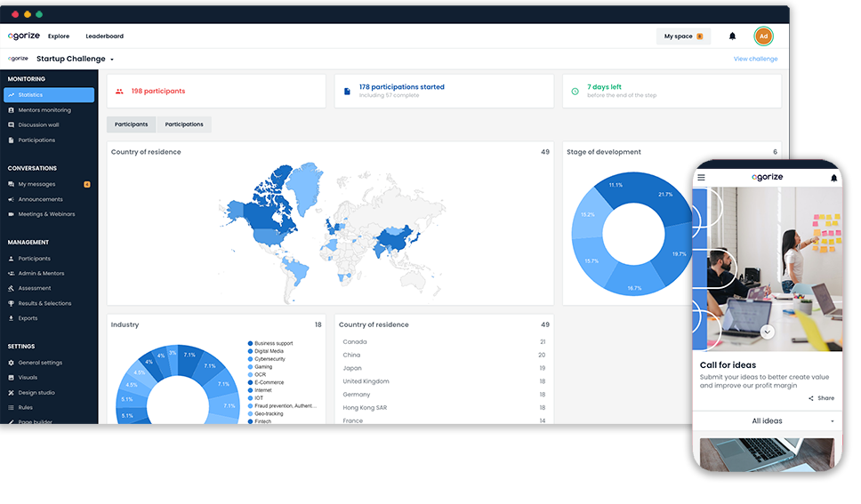Click the My space button
861x504 pixels.
tap(683, 36)
